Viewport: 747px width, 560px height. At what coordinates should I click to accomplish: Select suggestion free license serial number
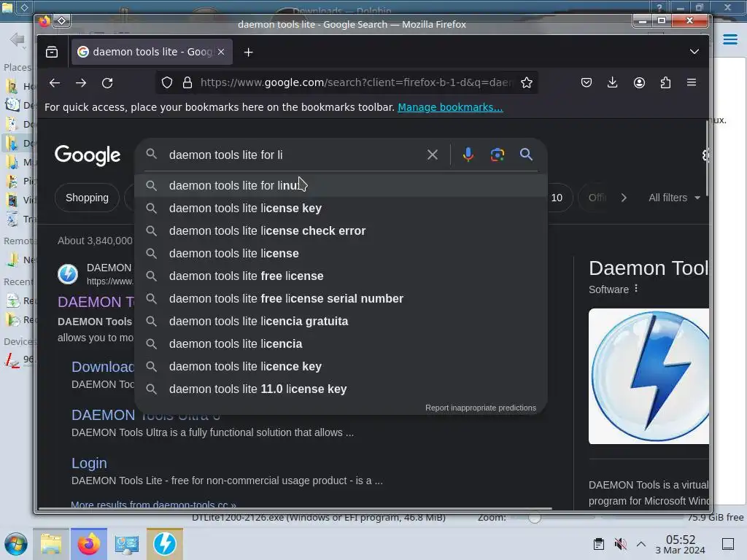341,298
